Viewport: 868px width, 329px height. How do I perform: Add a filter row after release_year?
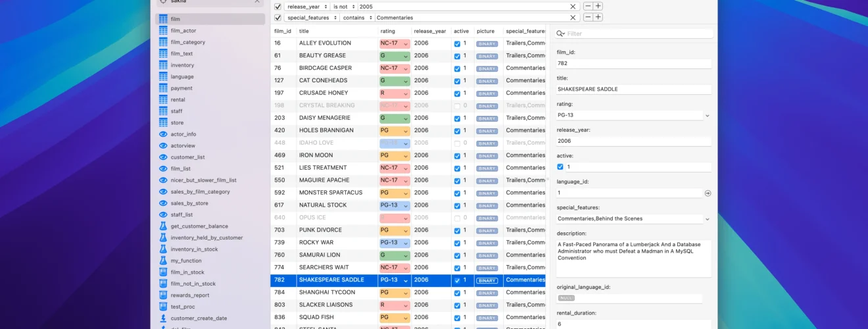click(598, 6)
